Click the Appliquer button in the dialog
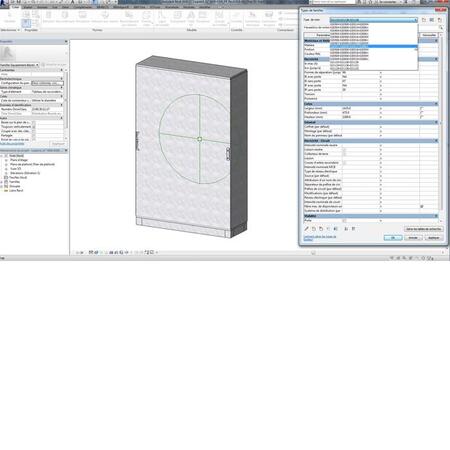Image resolution: width=450 pixels, height=450 pixels. click(434, 238)
